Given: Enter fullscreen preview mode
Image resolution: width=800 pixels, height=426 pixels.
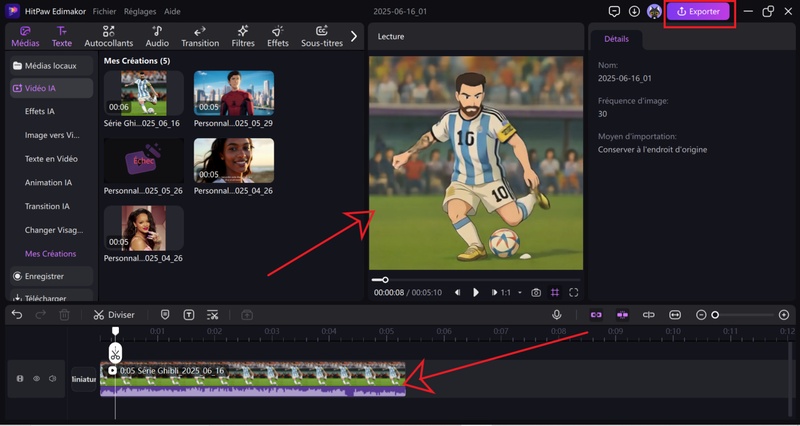Looking at the screenshot, I should 573,292.
